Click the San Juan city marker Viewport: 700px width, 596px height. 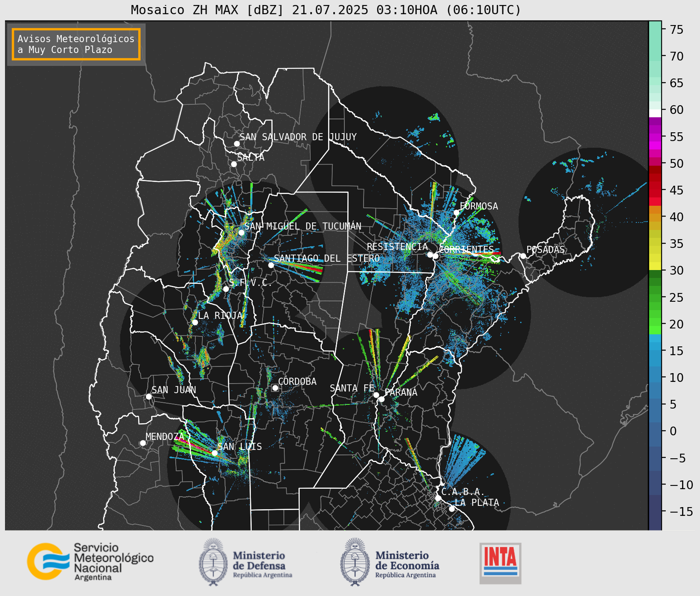[x=149, y=396]
